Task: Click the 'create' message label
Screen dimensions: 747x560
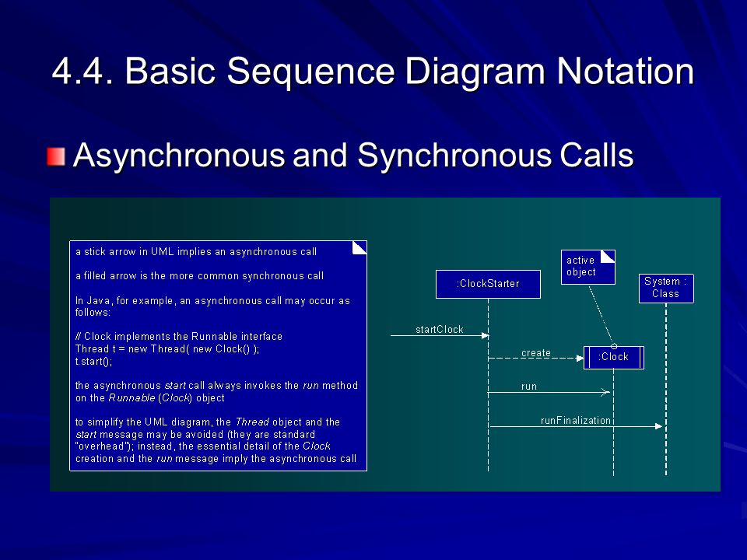Action: click(x=536, y=353)
